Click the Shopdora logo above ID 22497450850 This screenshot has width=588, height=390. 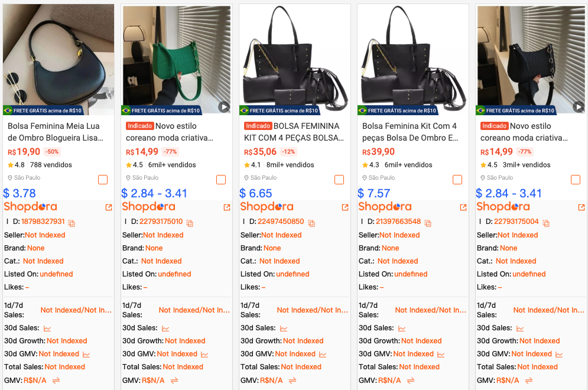(x=267, y=207)
